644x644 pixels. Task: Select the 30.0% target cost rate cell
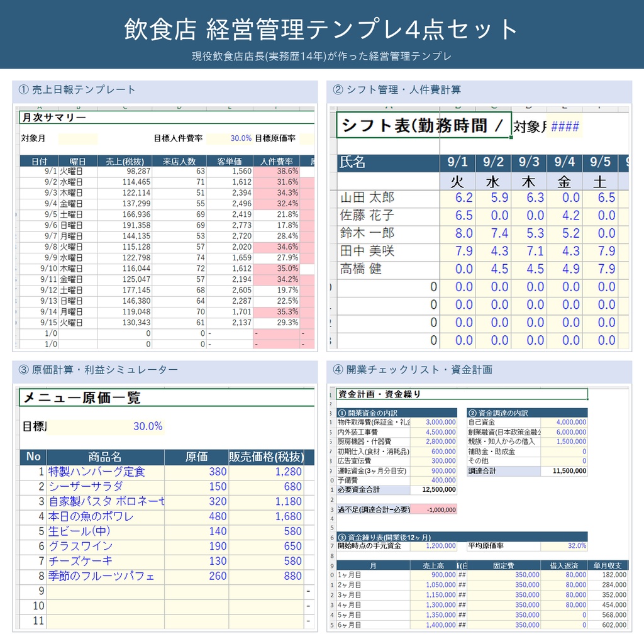click(106, 426)
